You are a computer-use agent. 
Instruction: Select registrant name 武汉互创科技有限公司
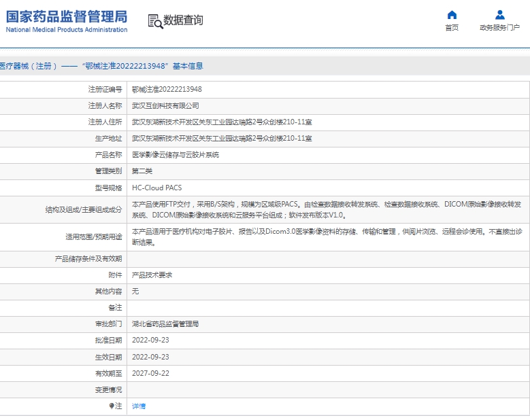click(165, 105)
